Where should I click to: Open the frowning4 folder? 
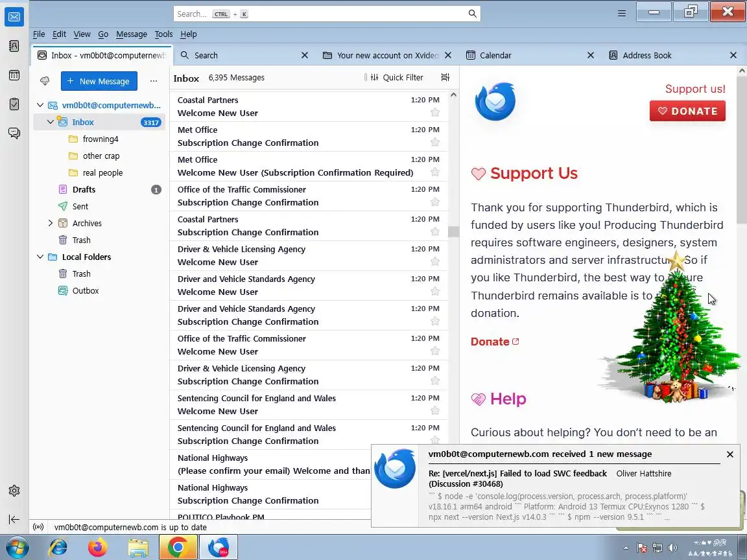(99, 139)
